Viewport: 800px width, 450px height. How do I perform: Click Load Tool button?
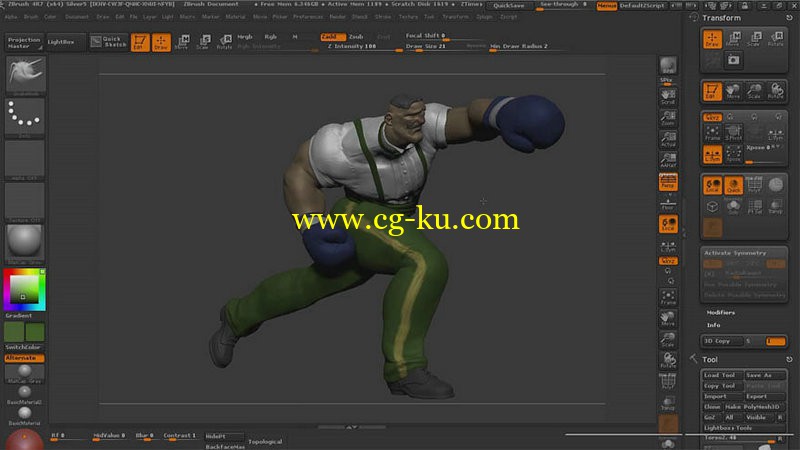[x=721, y=376]
